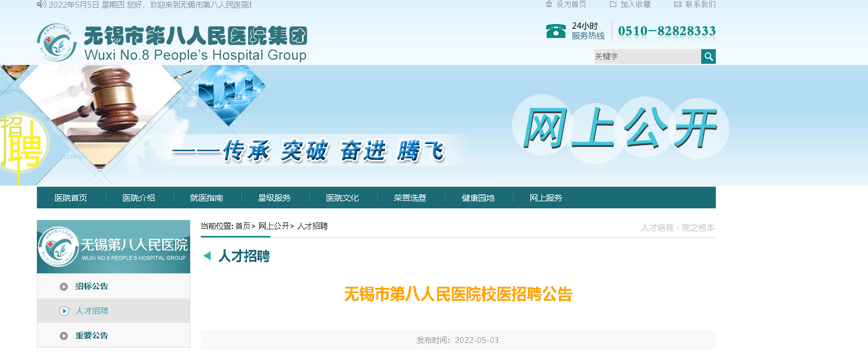Focus the 关键字 search input field
868x357 pixels.
pos(647,56)
